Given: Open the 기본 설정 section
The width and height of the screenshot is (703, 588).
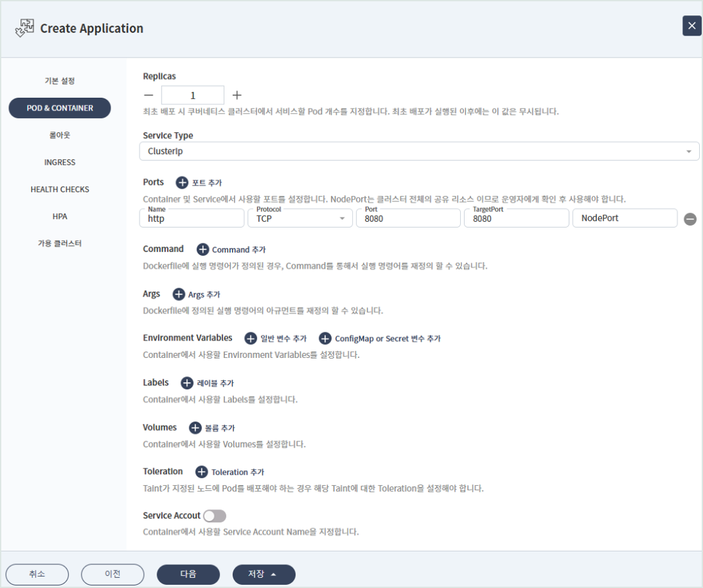Looking at the screenshot, I should (59, 81).
